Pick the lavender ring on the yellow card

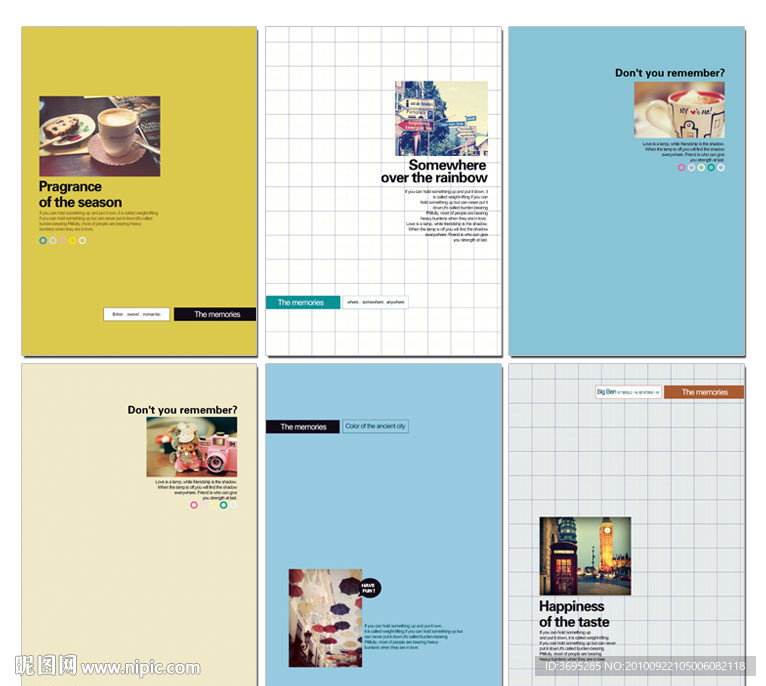[53, 240]
